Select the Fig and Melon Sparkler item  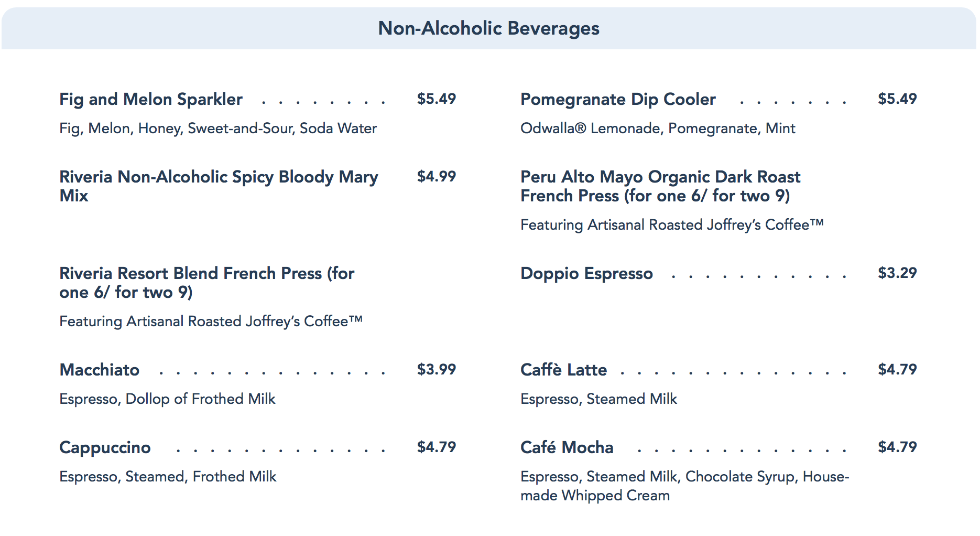(x=151, y=99)
